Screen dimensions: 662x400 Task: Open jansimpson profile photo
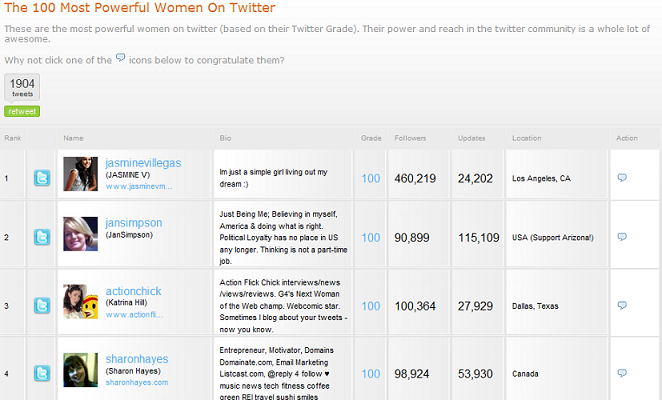(81, 234)
